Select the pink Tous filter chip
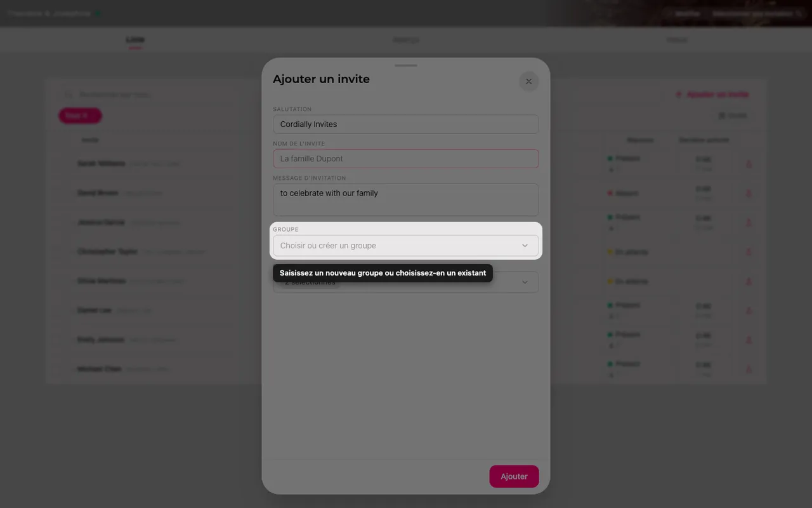This screenshot has height=508, width=812. (x=80, y=116)
